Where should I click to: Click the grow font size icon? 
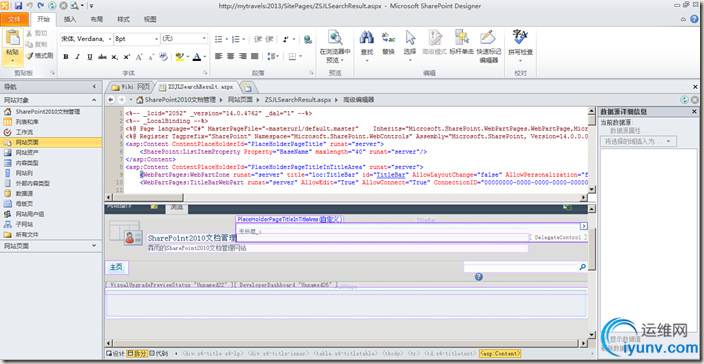[x=139, y=57]
